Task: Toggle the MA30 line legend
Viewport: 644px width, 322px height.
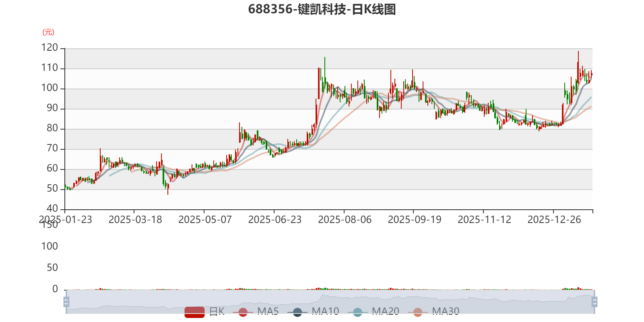Action: [433, 312]
